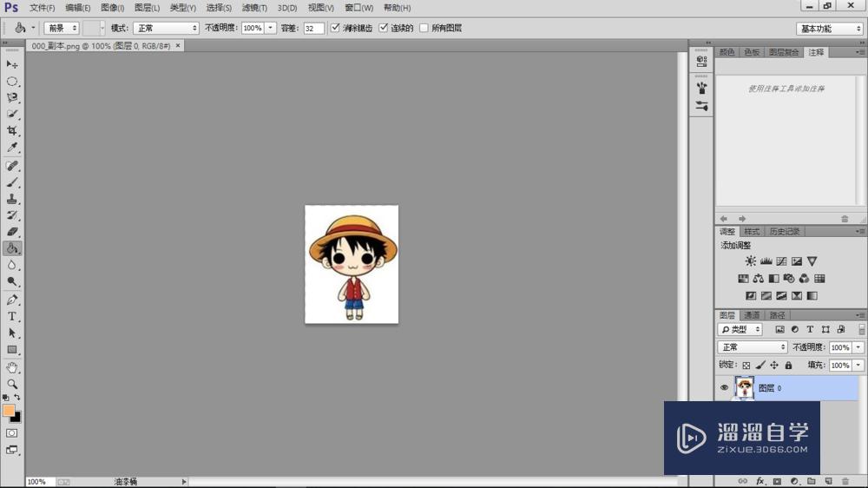Select the Quick Selection tool
This screenshot has height=488, width=868.
coord(11,114)
